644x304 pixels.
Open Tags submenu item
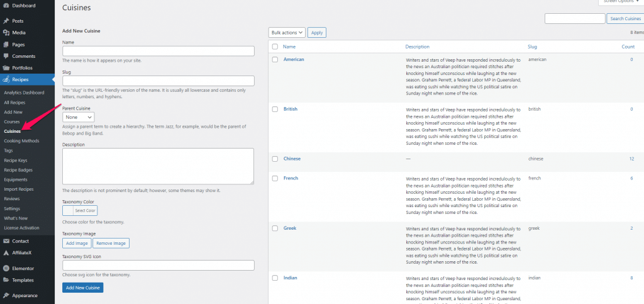point(9,151)
